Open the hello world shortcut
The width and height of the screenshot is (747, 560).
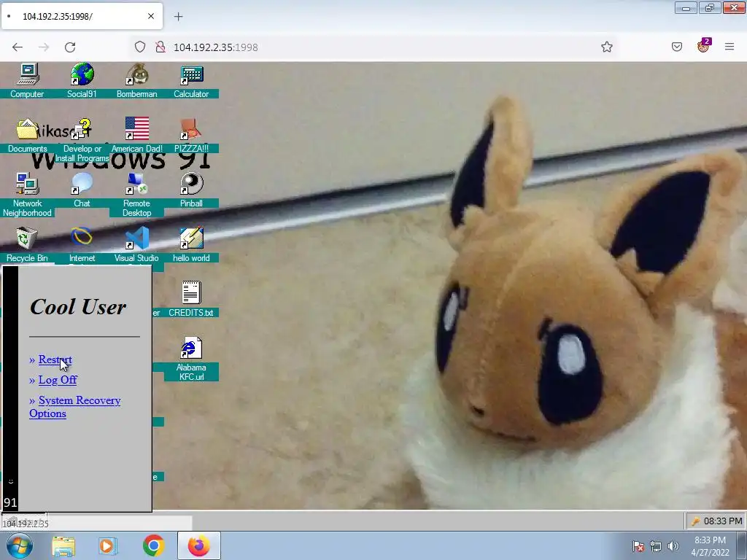(x=192, y=244)
